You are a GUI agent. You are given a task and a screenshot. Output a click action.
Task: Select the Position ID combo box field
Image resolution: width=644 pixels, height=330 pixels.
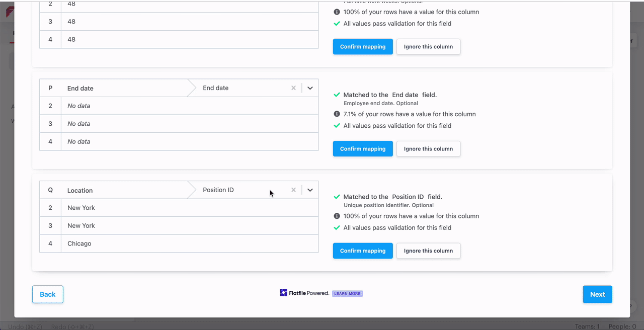pos(242,190)
